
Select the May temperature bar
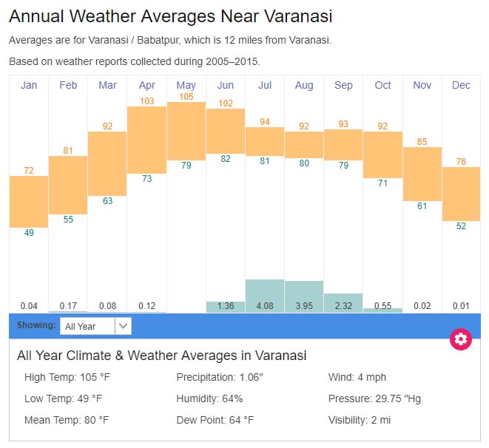tap(186, 131)
